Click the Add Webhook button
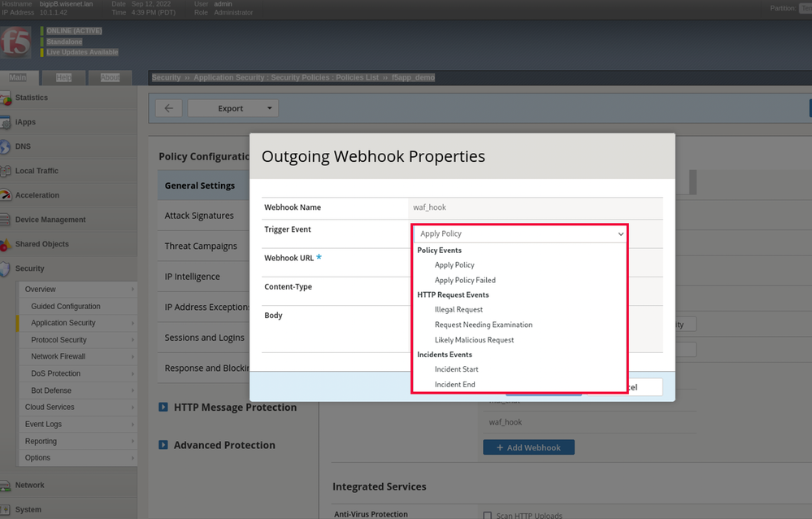The width and height of the screenshot is (812, 519). 528,447
